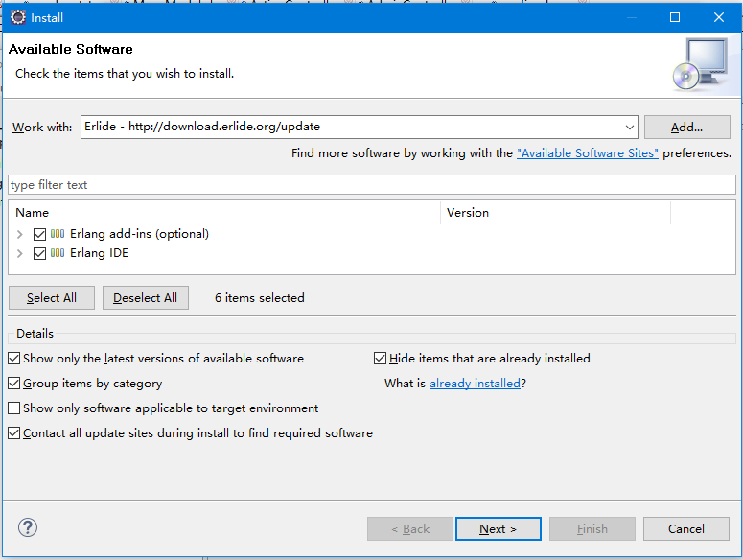743x560 pixels.
Task: Select the Erlang IDE row text
Action: tap(99, 253)
